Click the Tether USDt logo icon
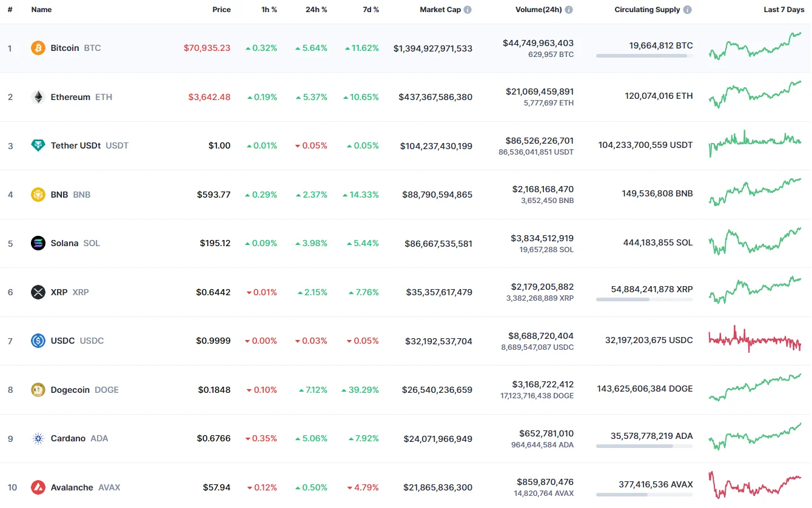Screen dimensions: 812x508 (38, 145)
